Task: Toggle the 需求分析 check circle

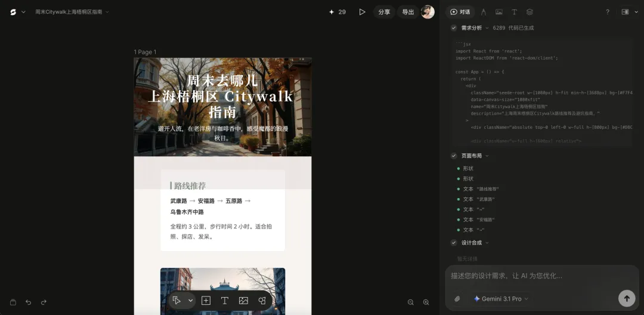Action: click(x=454, y=28)
